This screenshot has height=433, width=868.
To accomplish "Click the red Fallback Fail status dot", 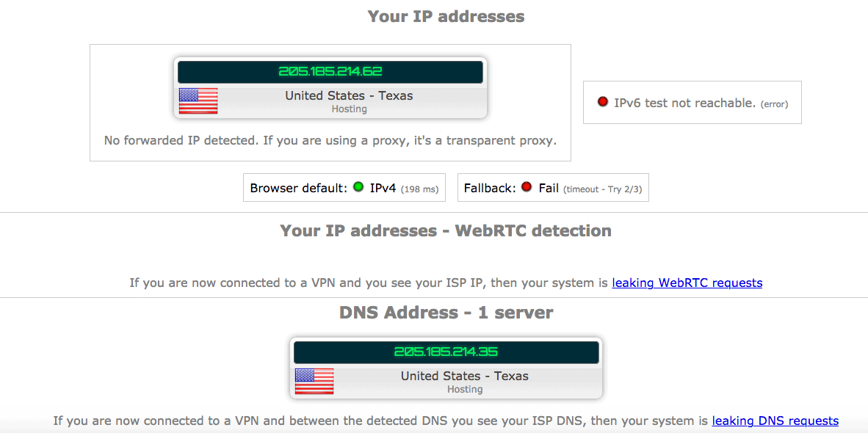I will 527,187.
